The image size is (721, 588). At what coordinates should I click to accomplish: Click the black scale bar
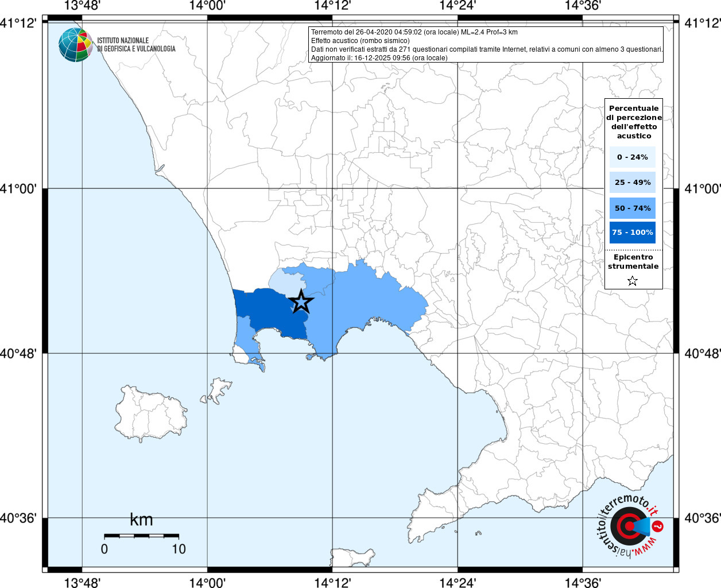point(141,536)
